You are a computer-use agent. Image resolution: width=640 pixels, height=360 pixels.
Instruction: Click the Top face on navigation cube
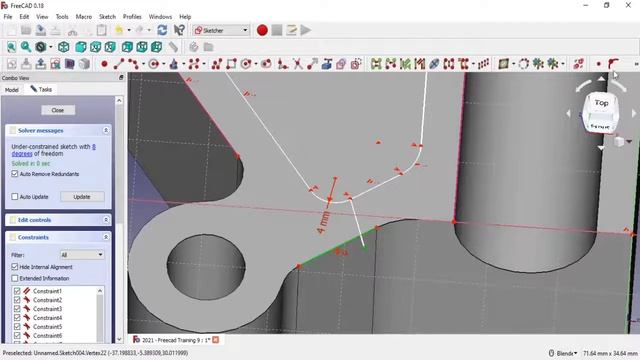tap(601, 103)
